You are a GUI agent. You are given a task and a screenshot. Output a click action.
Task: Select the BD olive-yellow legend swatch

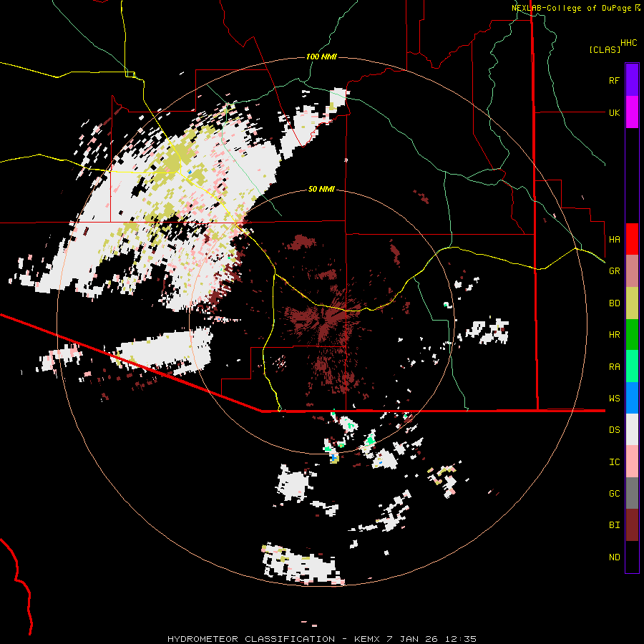coord(632,303)
